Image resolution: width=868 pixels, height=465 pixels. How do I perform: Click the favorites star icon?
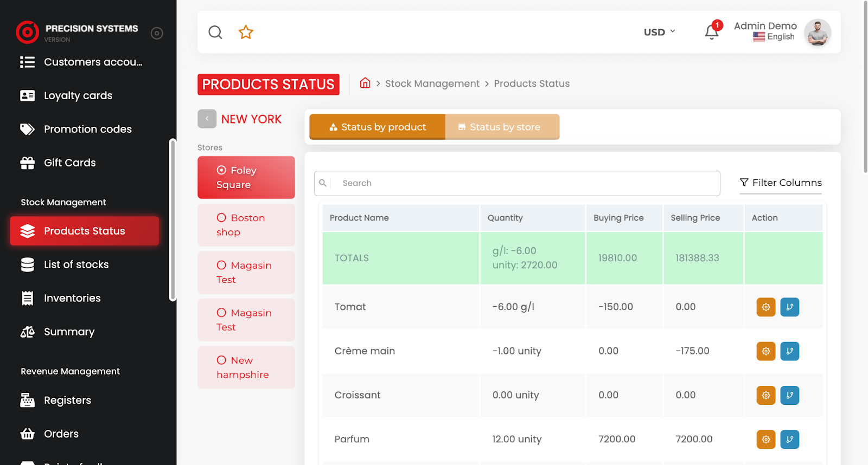[x=246, y=32]
